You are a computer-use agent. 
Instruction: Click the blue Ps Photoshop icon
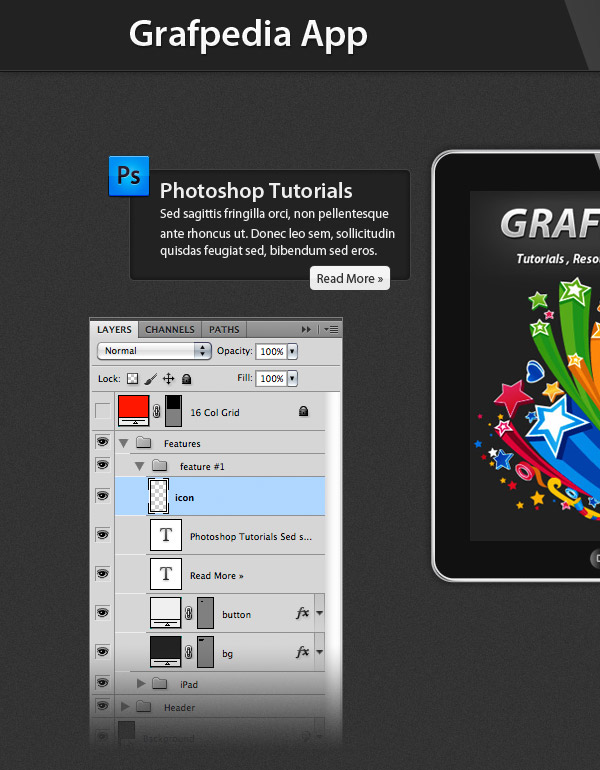coord(129,176)
